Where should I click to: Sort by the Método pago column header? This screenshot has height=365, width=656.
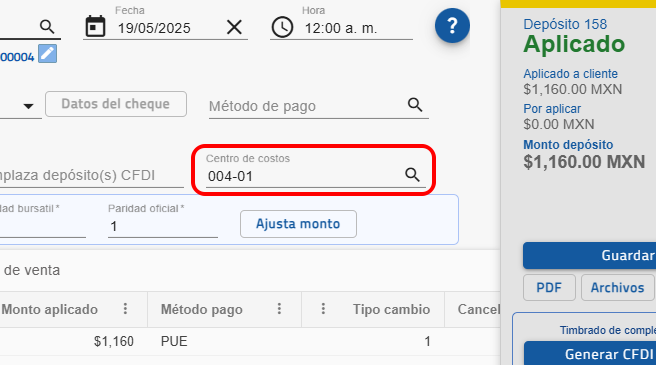tap(202, 309)
